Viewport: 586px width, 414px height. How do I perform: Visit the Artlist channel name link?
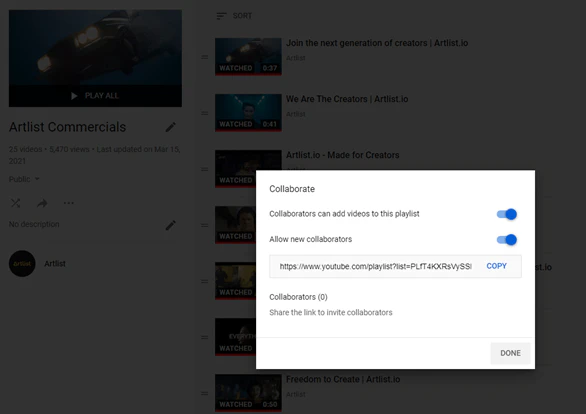(x=55, y=263)
